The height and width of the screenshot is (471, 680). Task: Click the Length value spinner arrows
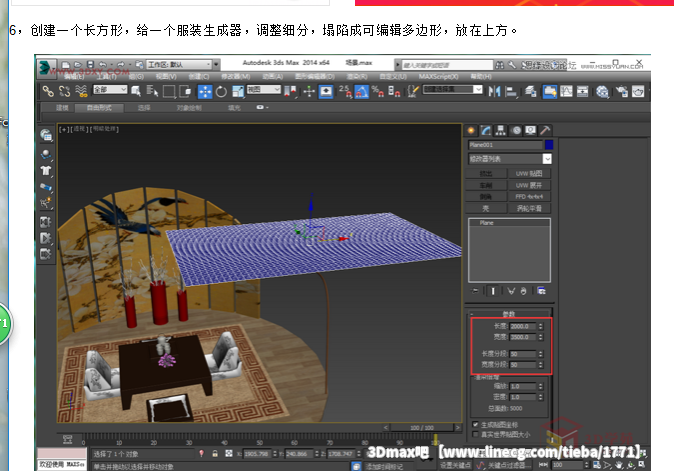541,326
